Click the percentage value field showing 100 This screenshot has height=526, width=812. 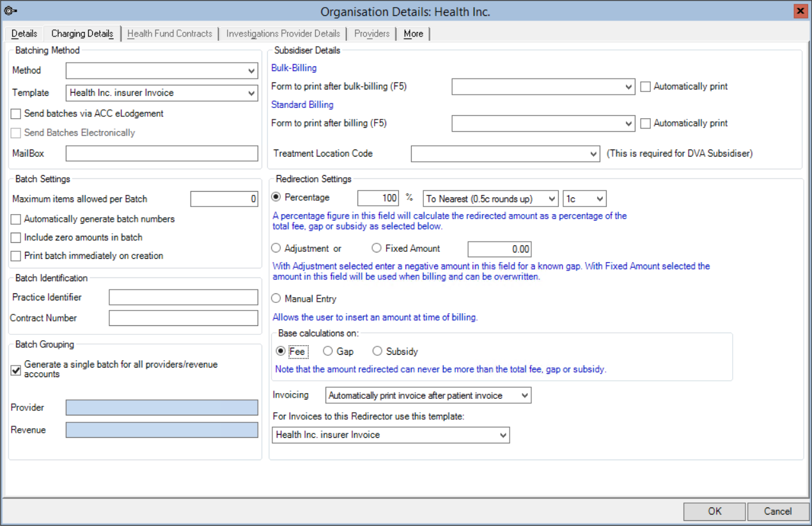click(x=378, y=199)
